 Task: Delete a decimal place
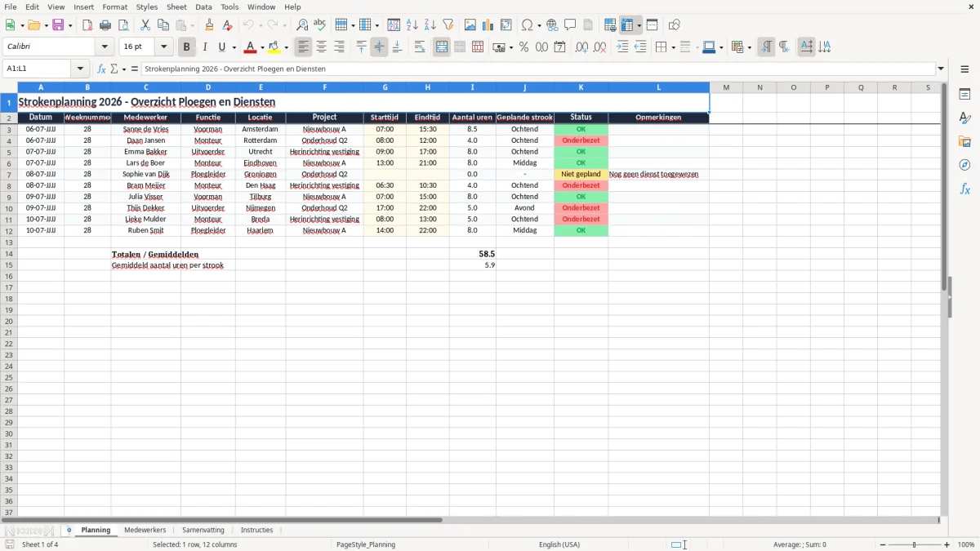(600, 47)
